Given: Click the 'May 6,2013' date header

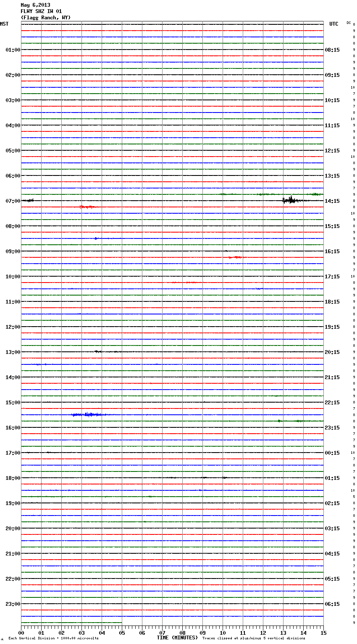Looking at the screenshot, I should pos(35,5).
